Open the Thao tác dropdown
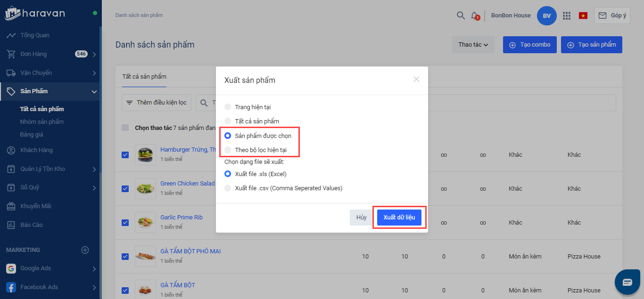Viewport: 644px width, 299px height. pyautogui.click(x=473, y=45)
